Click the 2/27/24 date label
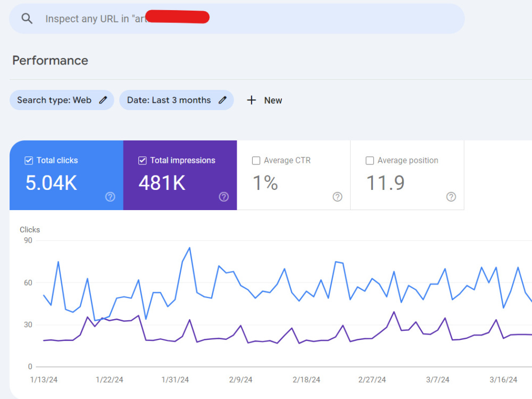This screenshot has height=399, width=532. coord(372,380)
